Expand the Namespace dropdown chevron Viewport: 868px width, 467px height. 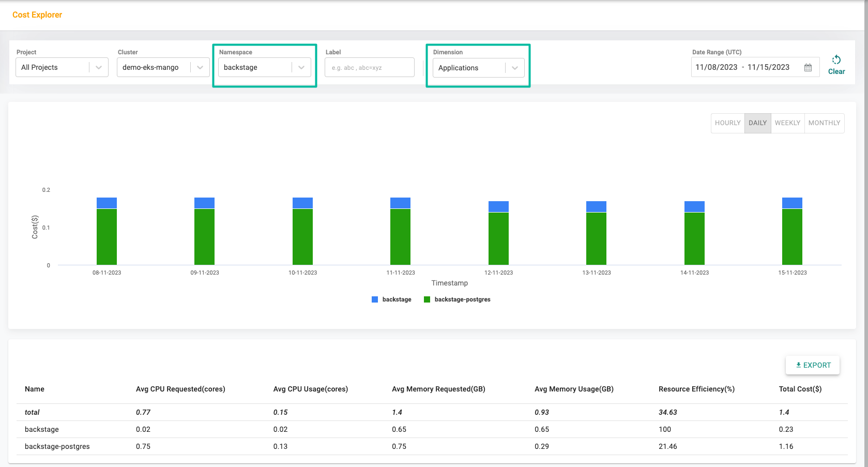pos(301,67)
